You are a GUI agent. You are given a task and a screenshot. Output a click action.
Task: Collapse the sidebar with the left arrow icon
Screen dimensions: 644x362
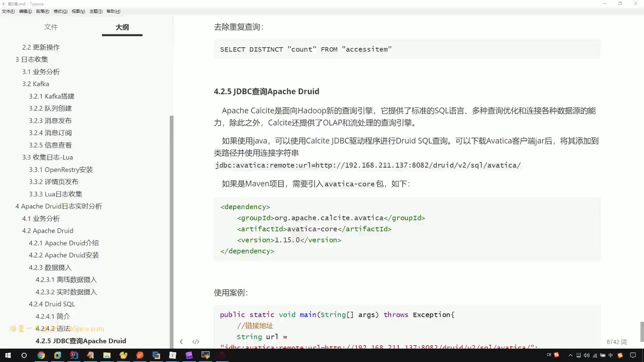click(181, 342)
